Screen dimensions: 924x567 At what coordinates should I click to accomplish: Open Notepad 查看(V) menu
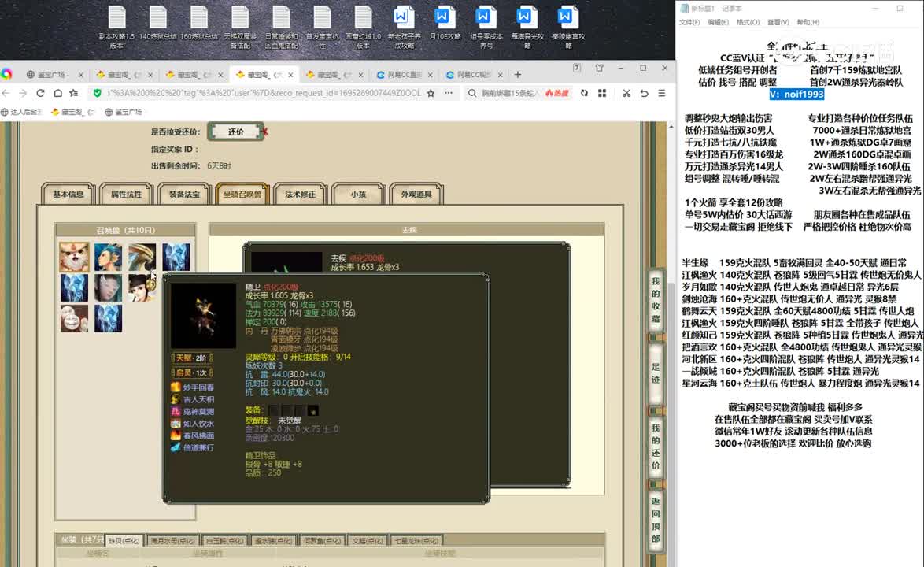pos(778,22)
